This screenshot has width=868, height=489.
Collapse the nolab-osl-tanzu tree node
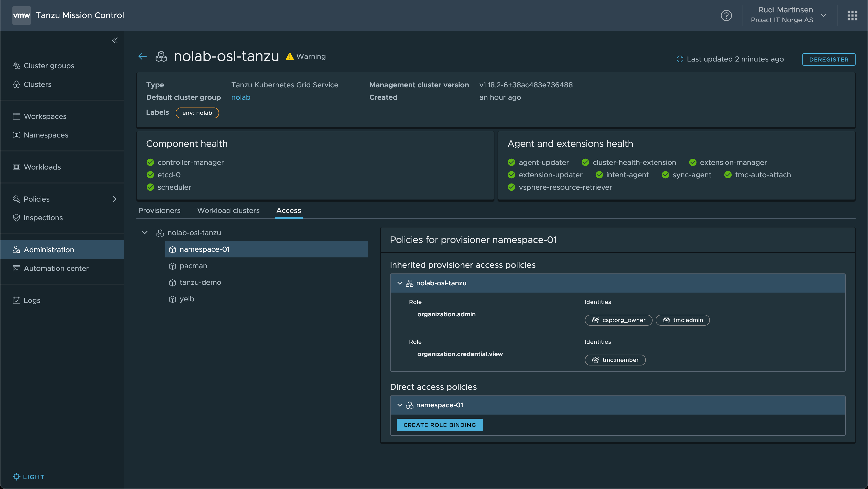pyautogui.click(x=145, y=233)
